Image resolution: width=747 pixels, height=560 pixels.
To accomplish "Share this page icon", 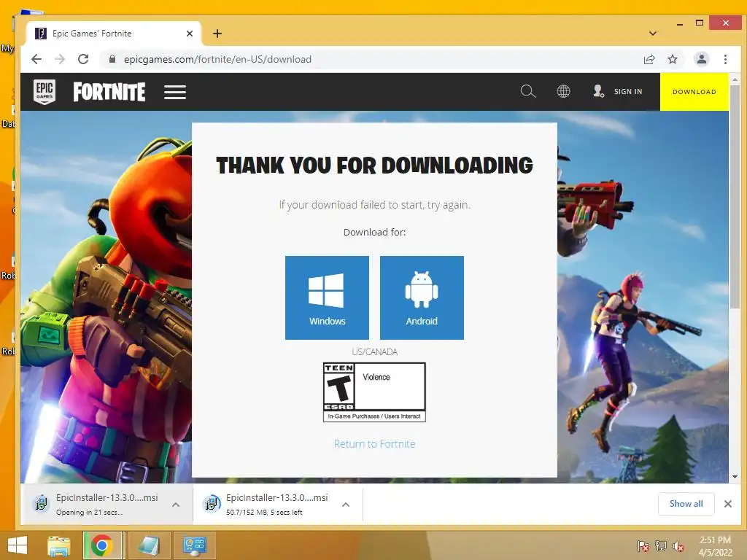I will click(x=649, y=59).
